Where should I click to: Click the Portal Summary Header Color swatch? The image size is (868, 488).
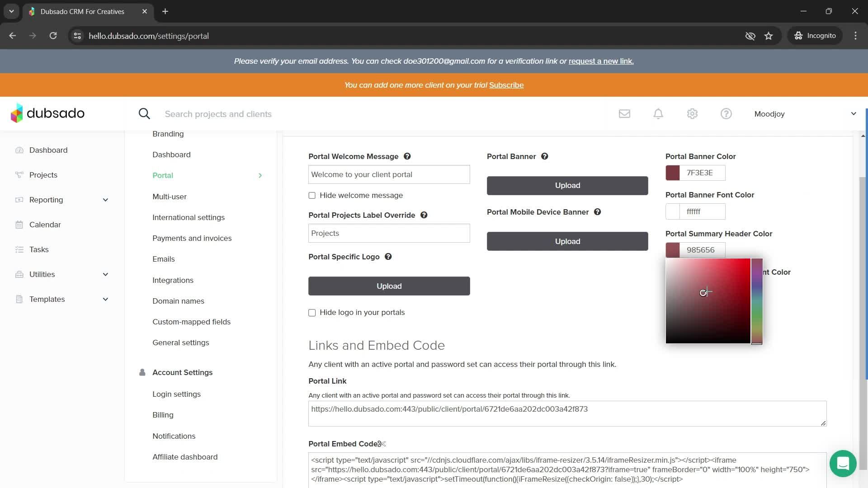click(673, 250)
